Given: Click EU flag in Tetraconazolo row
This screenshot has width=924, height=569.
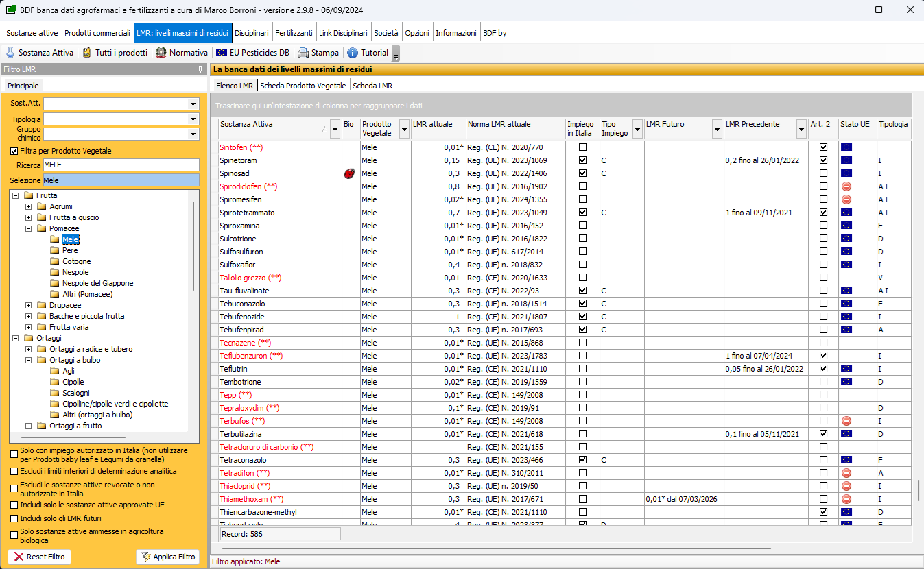Looking at the screenshot, I should click(846, 460).
